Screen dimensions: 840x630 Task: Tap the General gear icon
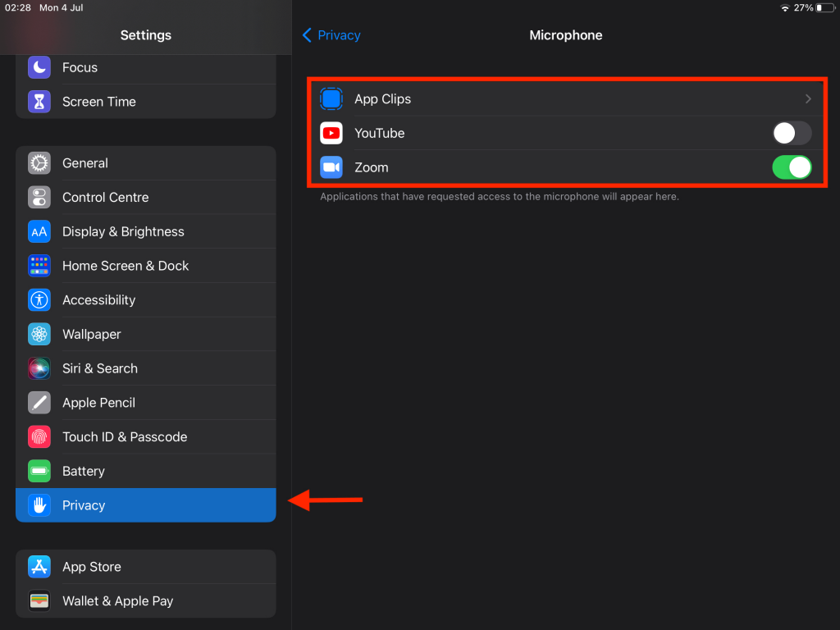pyautogui.click(x=39, y=163)
